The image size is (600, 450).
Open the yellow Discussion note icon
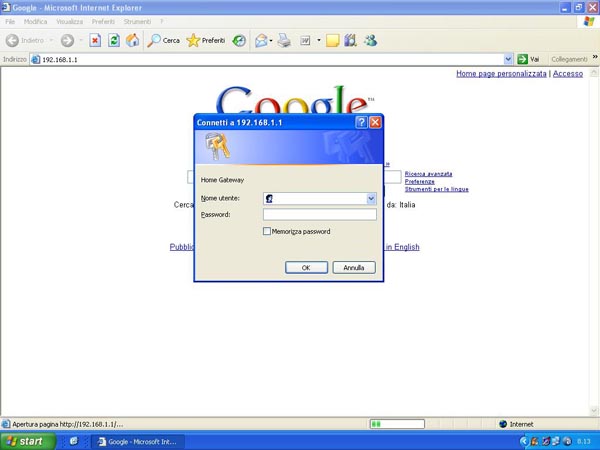pos(333,40)
